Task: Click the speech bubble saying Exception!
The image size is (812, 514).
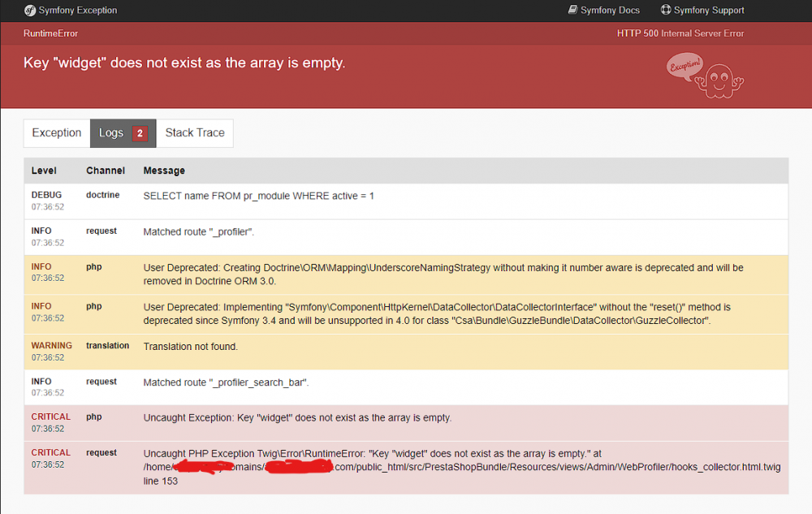Action: pos(686,67)
